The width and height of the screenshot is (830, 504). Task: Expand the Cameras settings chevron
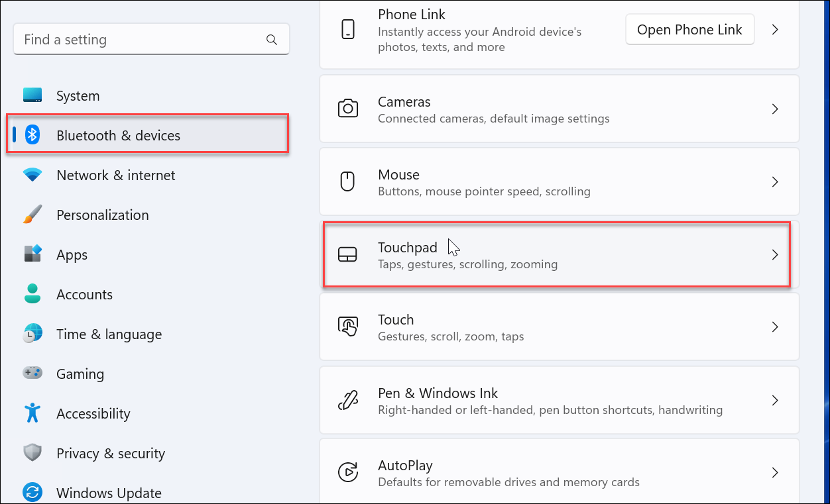774,109
